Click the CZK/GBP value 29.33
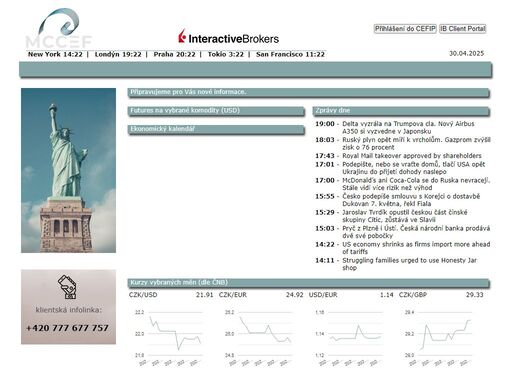512x384 pixels. [x=475, y=295]
